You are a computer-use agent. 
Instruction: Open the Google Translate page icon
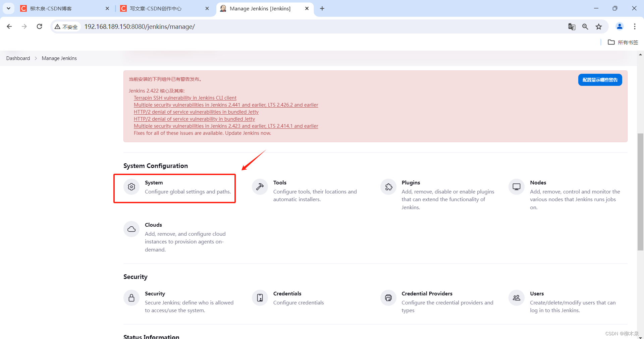click(572, 27)
